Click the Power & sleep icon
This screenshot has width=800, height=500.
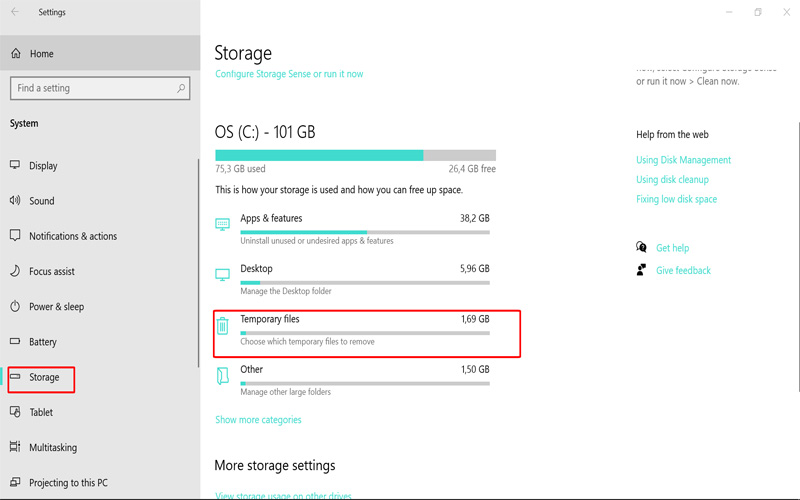coord(15,306)
